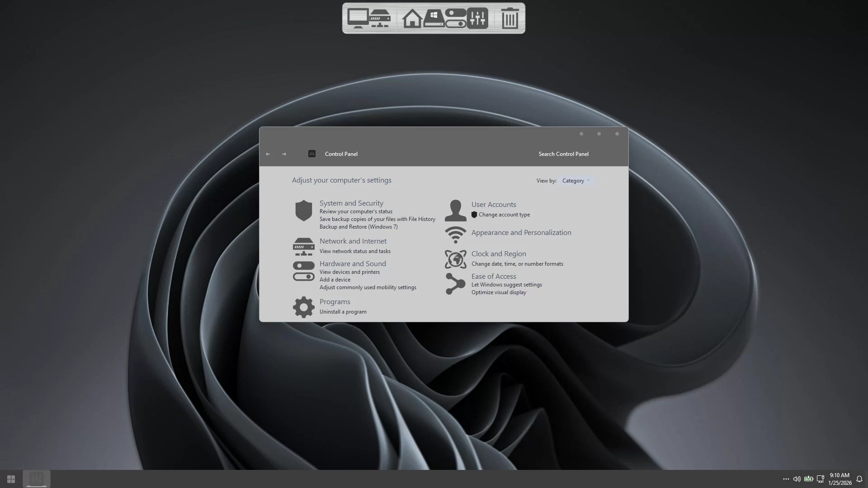The width and height of the screenshot is (868, 488).
Task: Click the Hardware and Sound switches icon
Action: coord(303,271)
